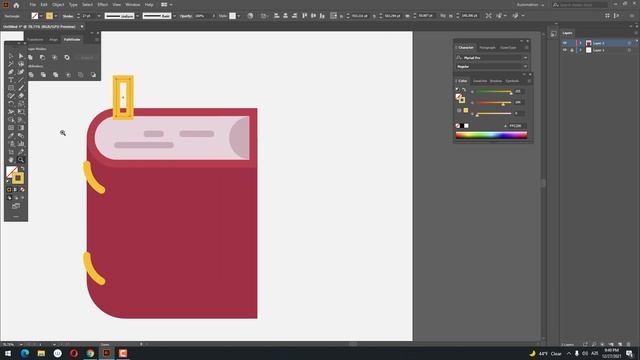The width and height of the screenshot is (640, 360).
Task: Click the Minus Back pathfinder icon
Action: [x=93, y=75]
